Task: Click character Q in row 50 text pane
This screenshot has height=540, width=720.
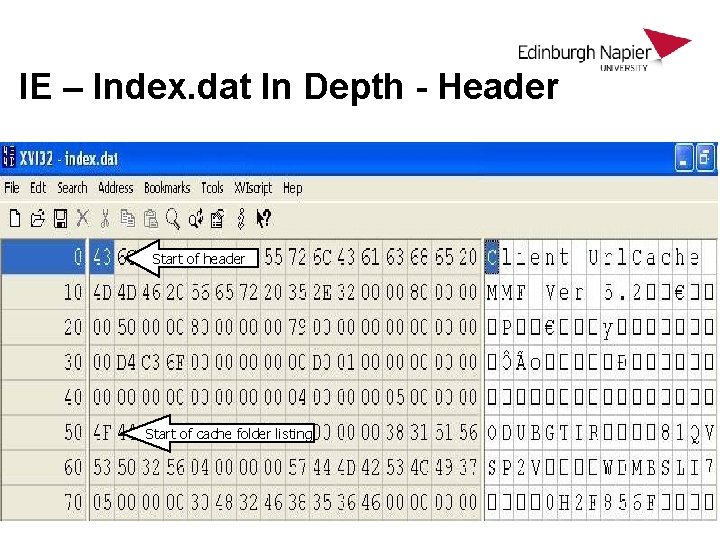Action: coord(695,433)
